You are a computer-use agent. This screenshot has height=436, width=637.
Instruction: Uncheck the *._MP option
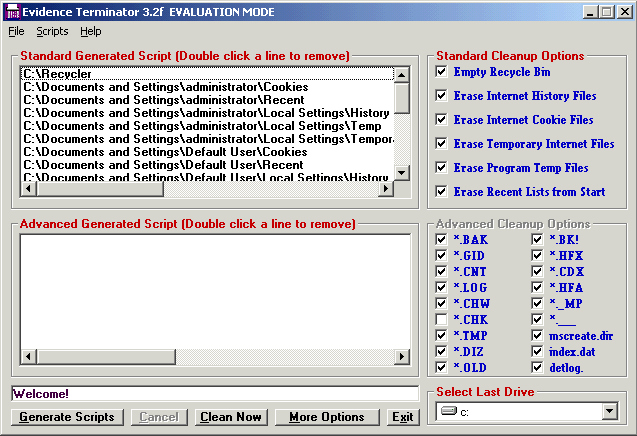click(x=537, y=303)
